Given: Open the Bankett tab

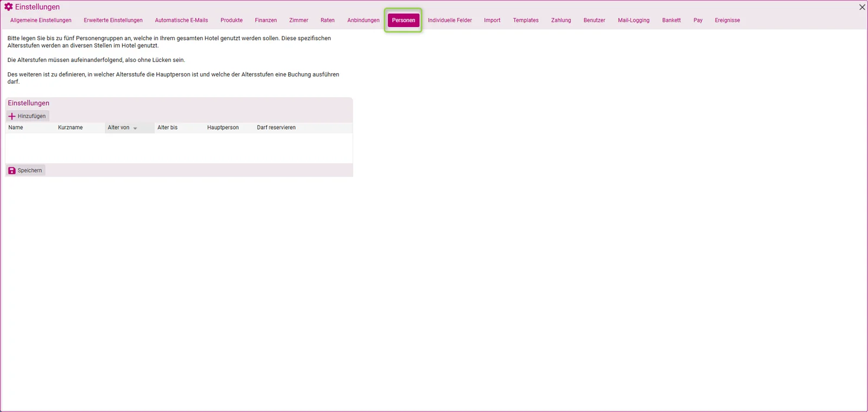Looking at the screenshot, I should click(x=671, y=20).
